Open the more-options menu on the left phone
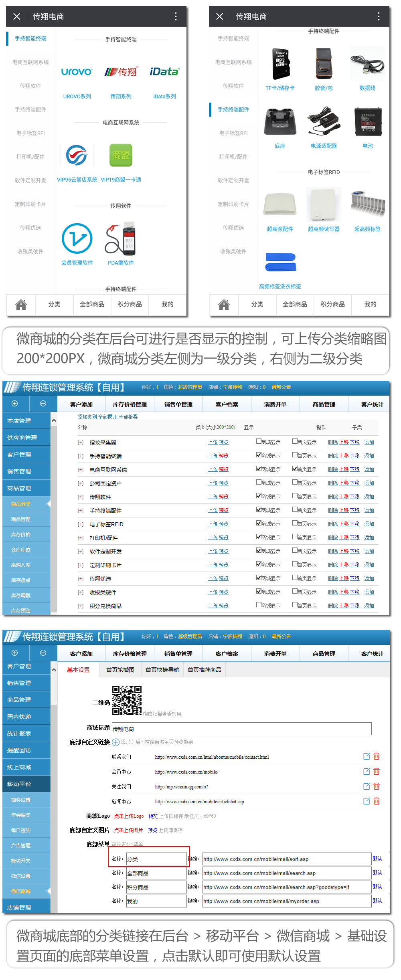This screenshot has width=401, height=980. [176, 16]
